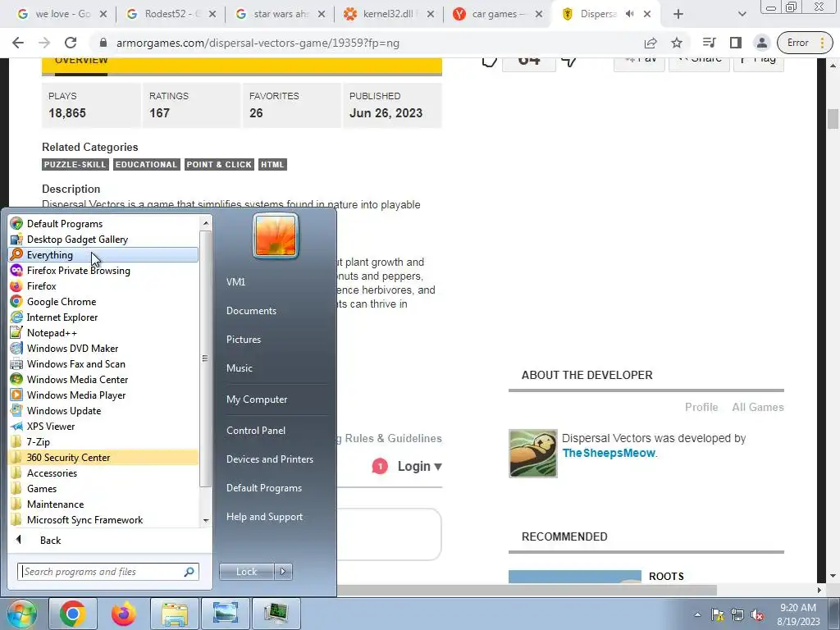Open Devices and Printers

tap(269, 459)
